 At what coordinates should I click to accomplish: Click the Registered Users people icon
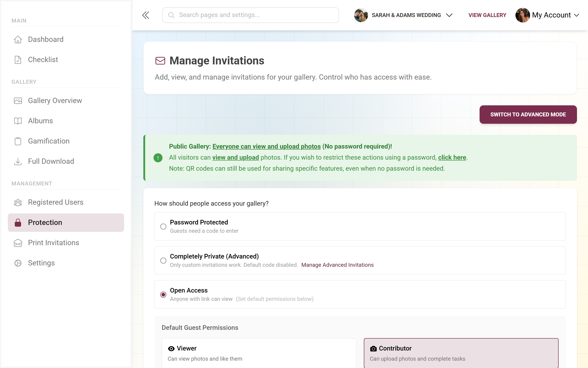(x=18, y=202)
